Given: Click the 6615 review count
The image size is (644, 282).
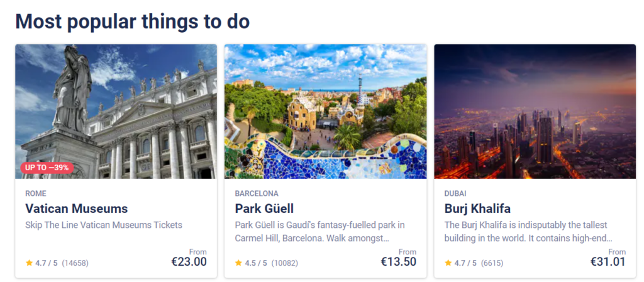Looking at the screenshot, I should coord(492,263).
